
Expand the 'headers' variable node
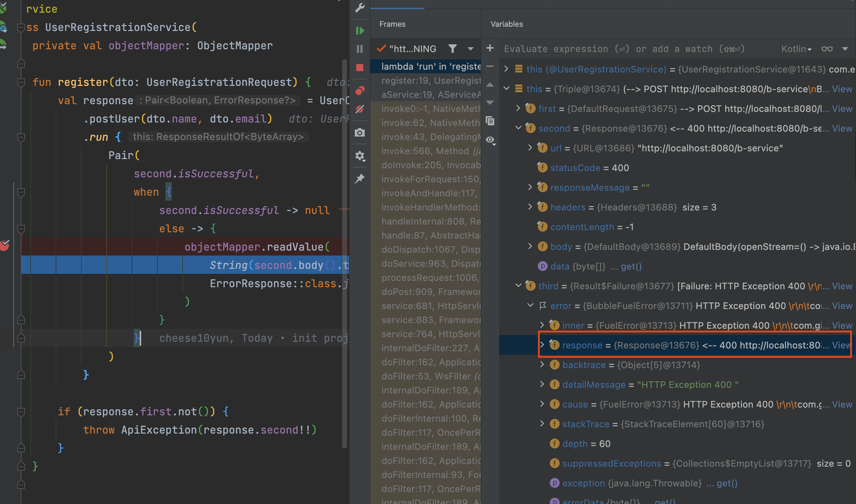[x=530, y=207]
